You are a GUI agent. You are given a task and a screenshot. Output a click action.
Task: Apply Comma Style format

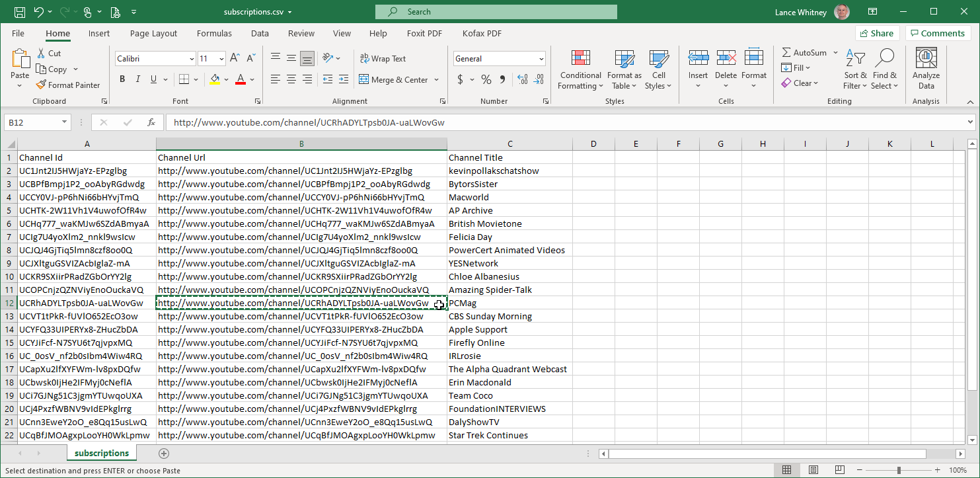pyautogui.click(x=502, y=80)
